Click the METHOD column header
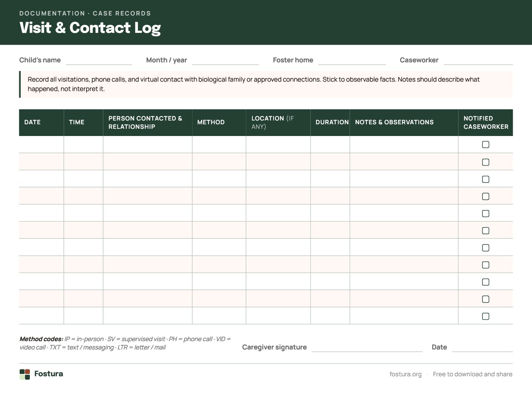The height and width of the screenshot is (411, 532). (x=219, y=122)
